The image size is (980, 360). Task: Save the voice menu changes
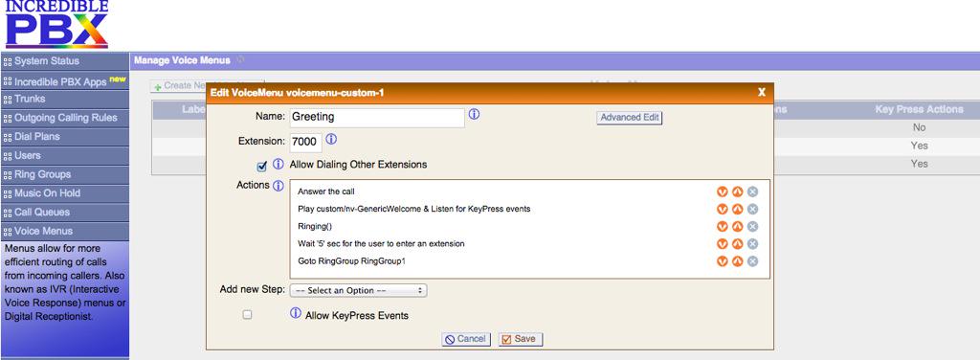pos(521,339)
